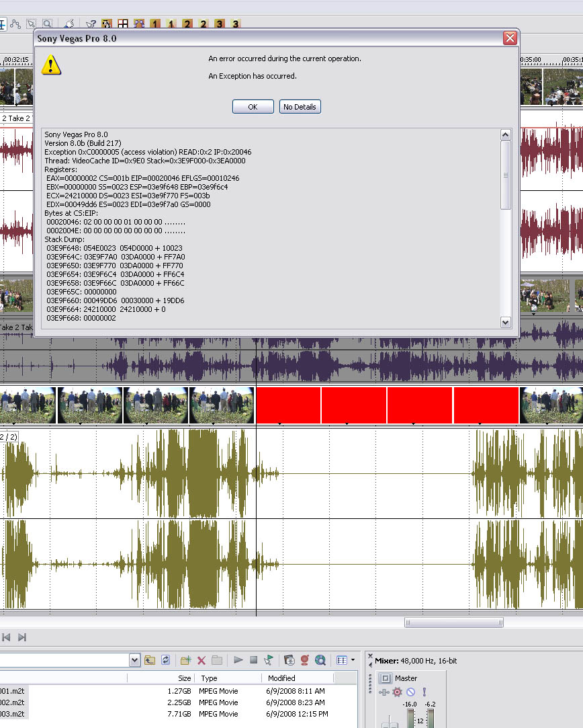Click the exception access violation text line

[x=148, y=152]
